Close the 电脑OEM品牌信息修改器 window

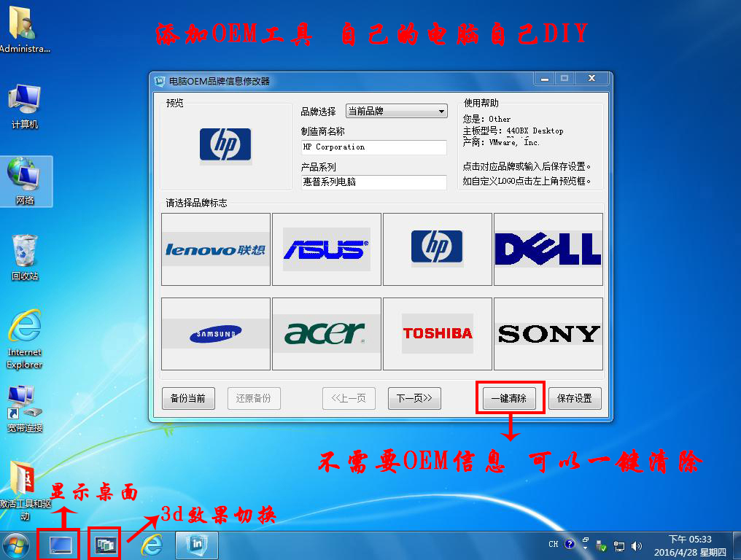pos(591,79)
